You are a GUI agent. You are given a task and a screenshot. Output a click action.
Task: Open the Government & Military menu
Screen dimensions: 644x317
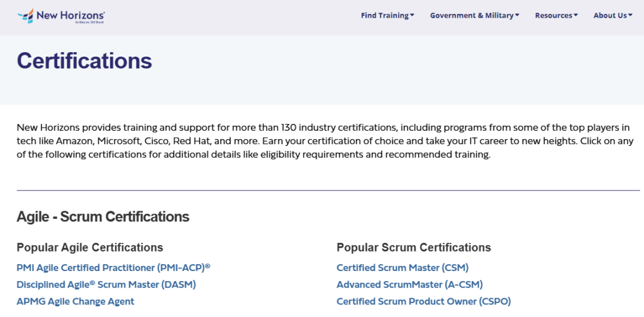point(474,16)
